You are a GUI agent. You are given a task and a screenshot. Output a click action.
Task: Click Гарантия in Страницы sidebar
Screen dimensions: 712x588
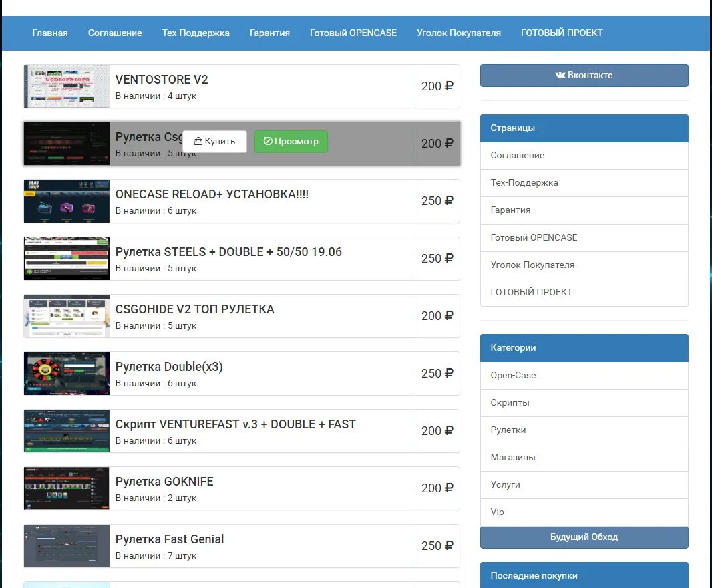584,210
